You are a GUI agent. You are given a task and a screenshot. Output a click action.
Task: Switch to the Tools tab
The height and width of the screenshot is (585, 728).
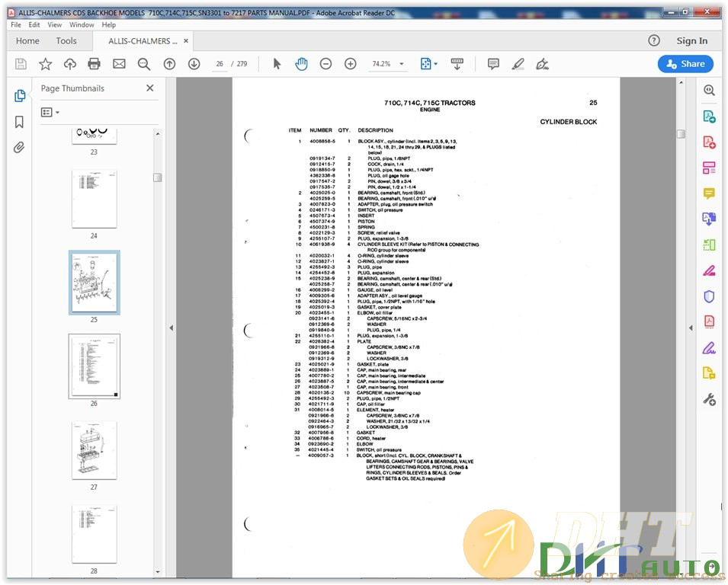tap(66, 41)
